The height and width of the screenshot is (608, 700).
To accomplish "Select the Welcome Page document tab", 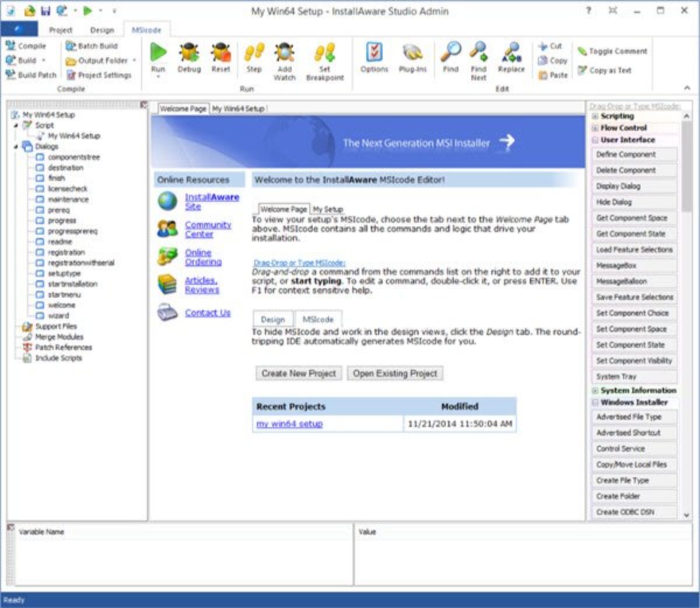I will pos(183,109).
